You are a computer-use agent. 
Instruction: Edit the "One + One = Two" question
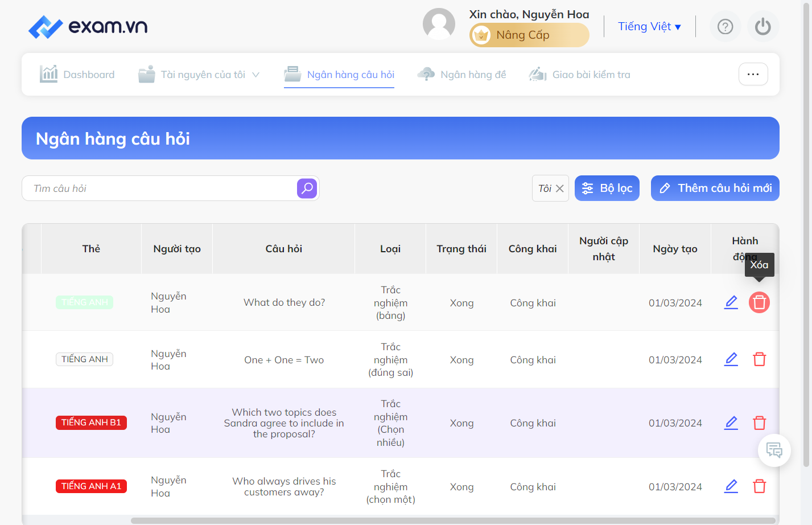coord(731,359)
